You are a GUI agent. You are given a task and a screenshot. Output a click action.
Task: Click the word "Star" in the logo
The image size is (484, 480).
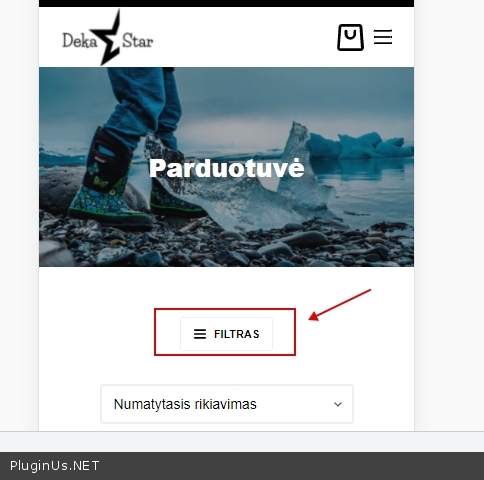click(137, 41)
